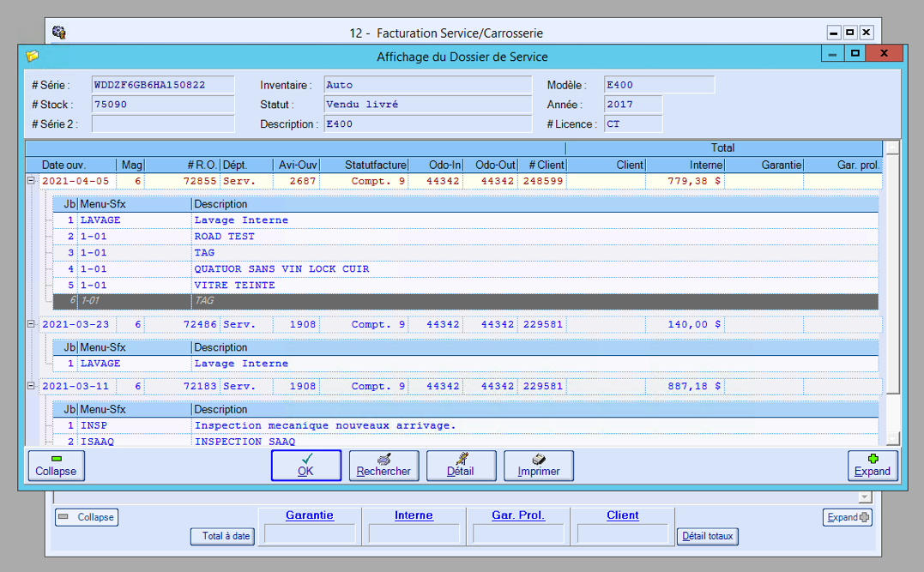
Task: Expand all rows in service dossier dialog
Action: (873, 466)
